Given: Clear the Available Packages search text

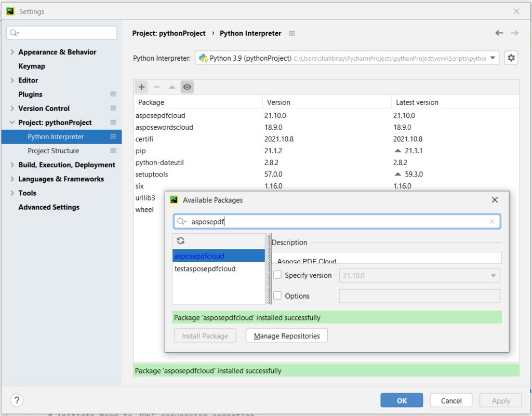Looking at the screenshot, I should click(x=492, y=221).
